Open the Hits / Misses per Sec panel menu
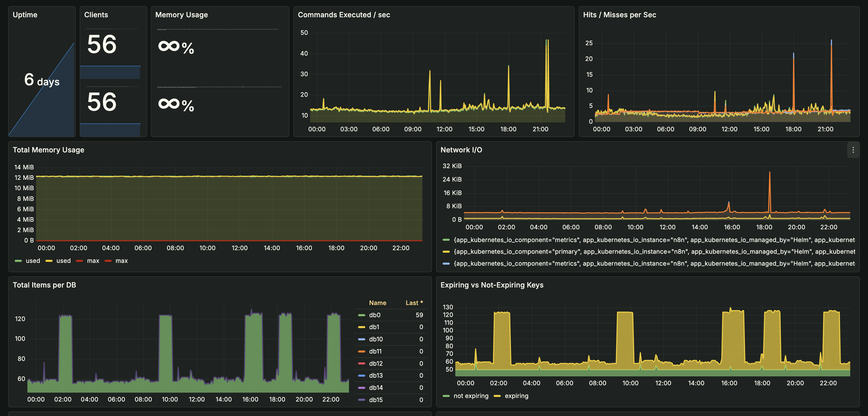868x416 pixels. (x=620, y=14)
